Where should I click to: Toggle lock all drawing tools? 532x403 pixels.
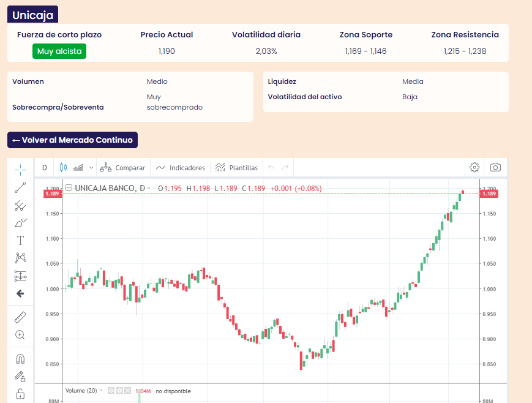20,394
